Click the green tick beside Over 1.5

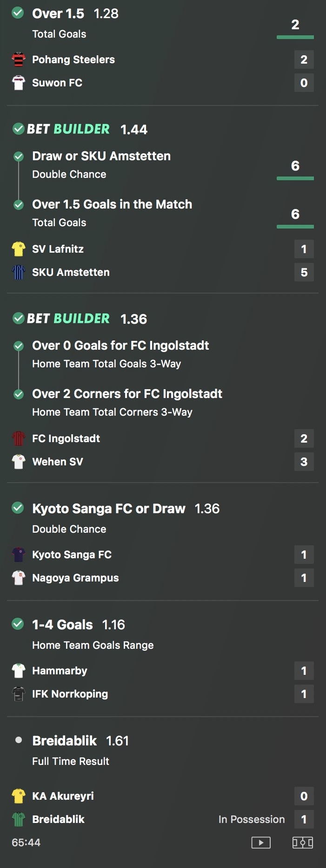[x=18, y=13]
